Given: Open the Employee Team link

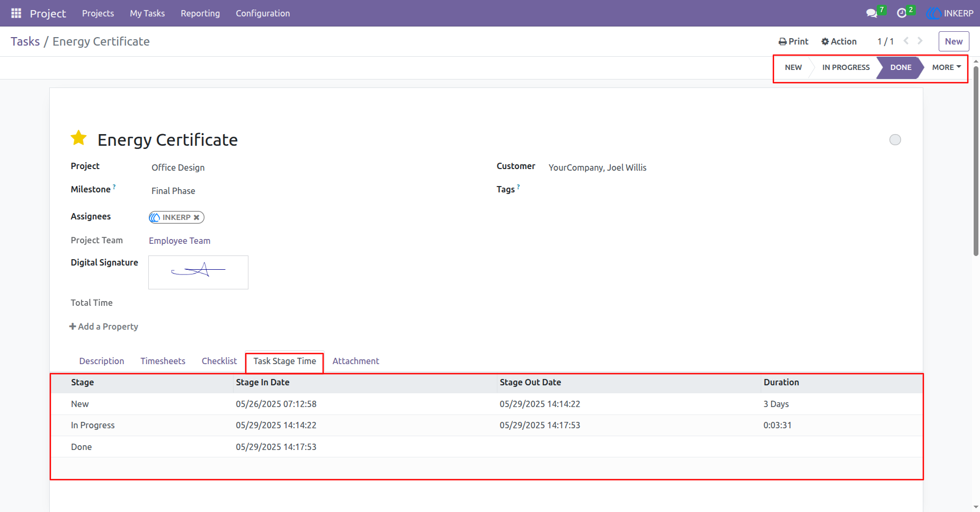Looking at the screenshot, I should pos(180,241).
